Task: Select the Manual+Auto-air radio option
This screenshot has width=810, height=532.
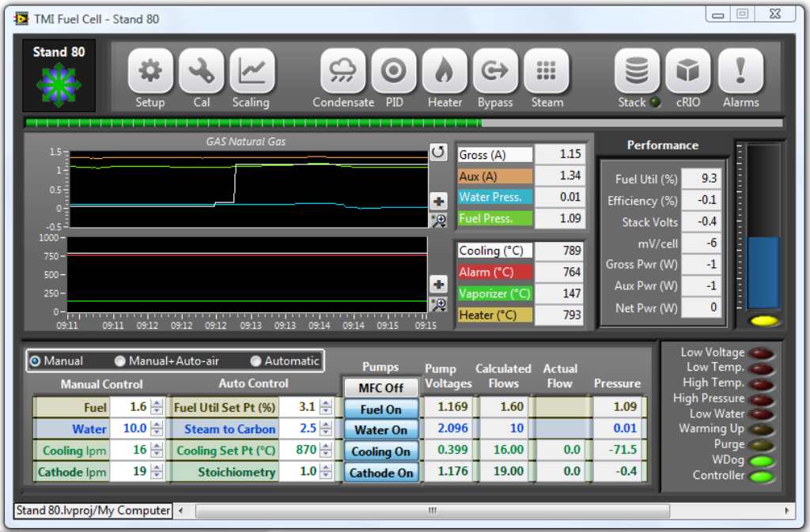Action: [120, 361]
